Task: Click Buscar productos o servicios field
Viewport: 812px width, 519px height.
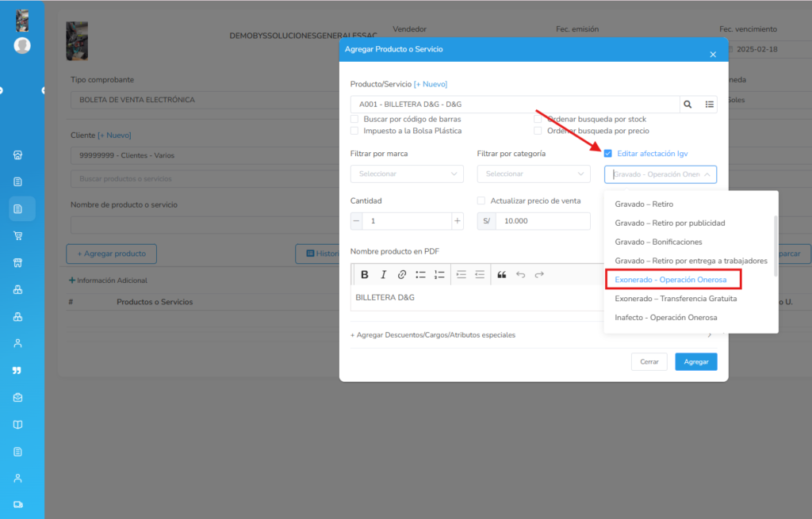Action: click(205, 178)
